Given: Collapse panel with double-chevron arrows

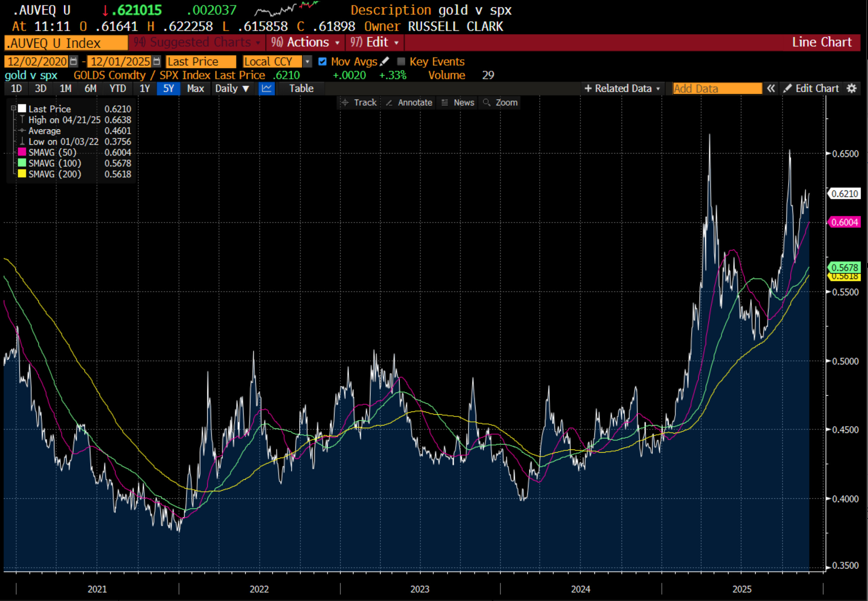Looking at the screenshot, I should tap(771, 88).
